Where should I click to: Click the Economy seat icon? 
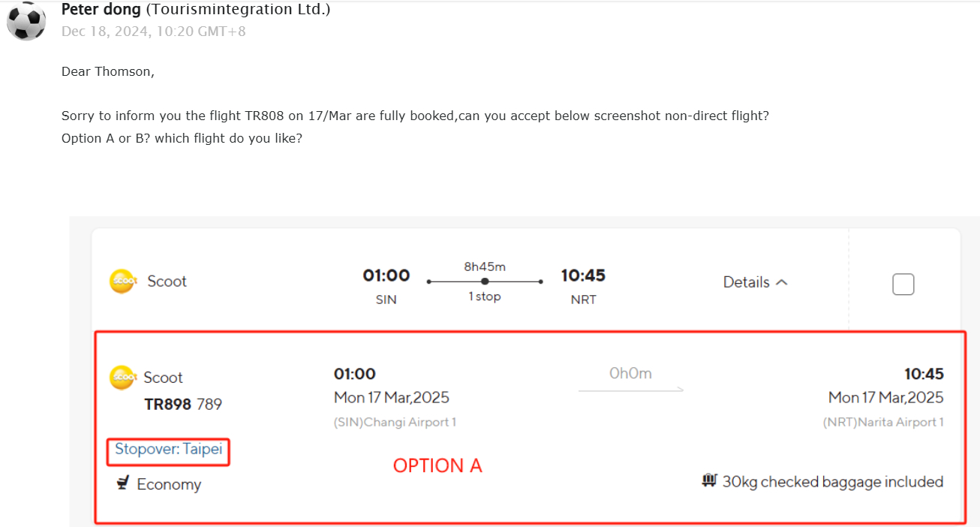122,483
